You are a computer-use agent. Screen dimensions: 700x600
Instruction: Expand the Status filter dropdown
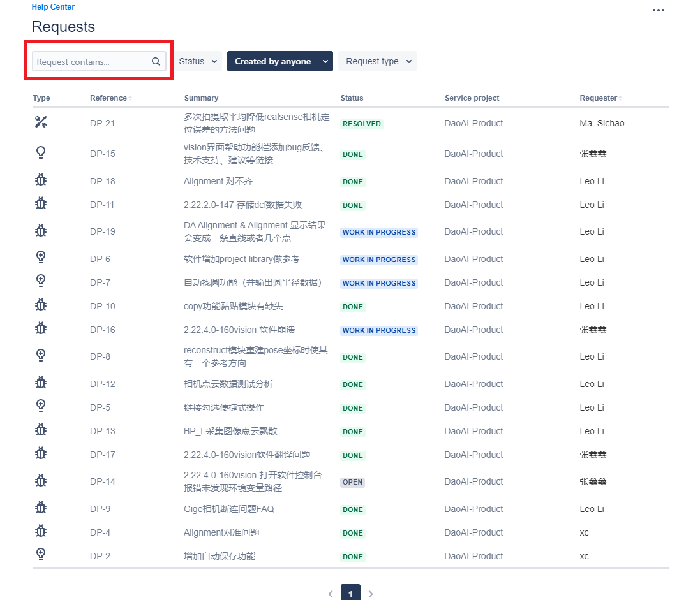tap(198, 61)
